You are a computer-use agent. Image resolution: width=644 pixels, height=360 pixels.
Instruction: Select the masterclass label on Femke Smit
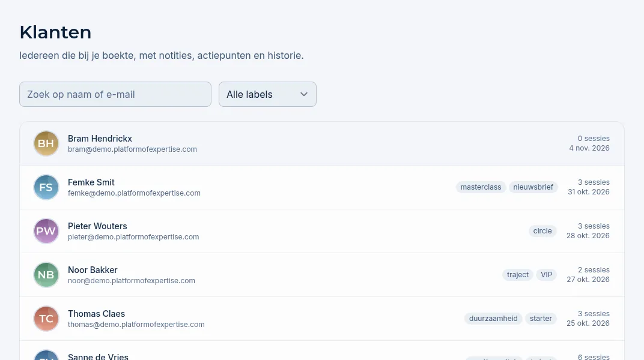(x=481, y=187)
